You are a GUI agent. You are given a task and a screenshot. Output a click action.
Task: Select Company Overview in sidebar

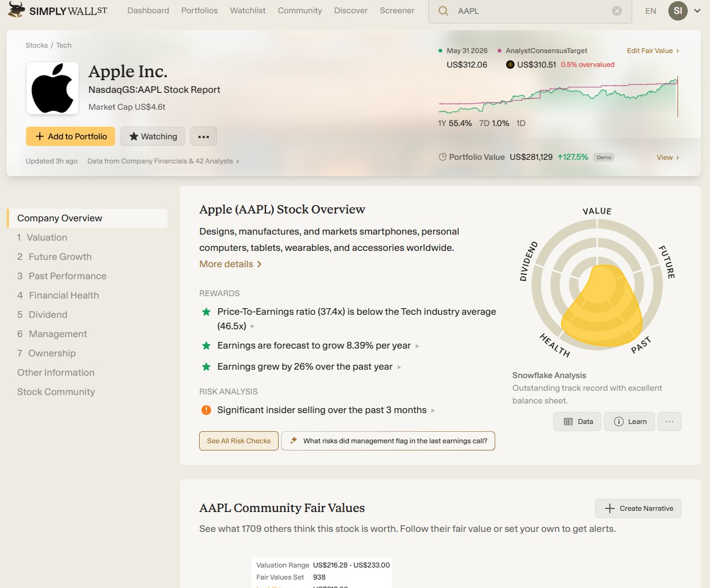(x=87, y=218)
